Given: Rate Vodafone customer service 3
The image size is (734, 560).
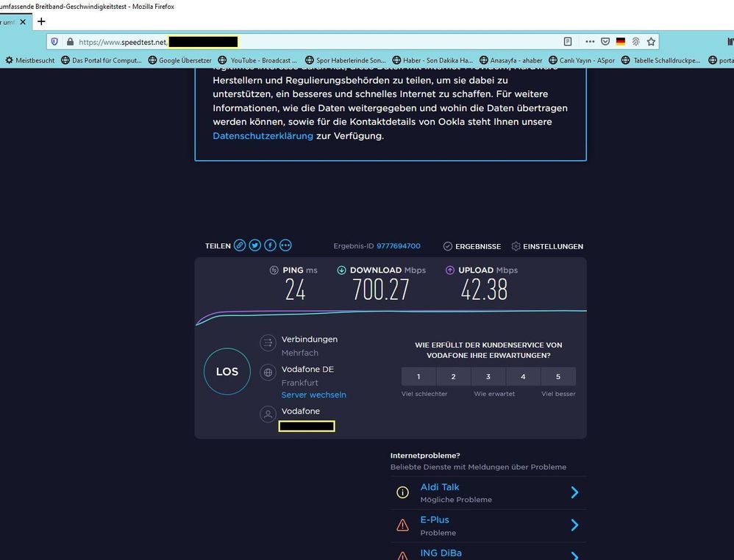Looking at the screenshot, I should (488, 376).
